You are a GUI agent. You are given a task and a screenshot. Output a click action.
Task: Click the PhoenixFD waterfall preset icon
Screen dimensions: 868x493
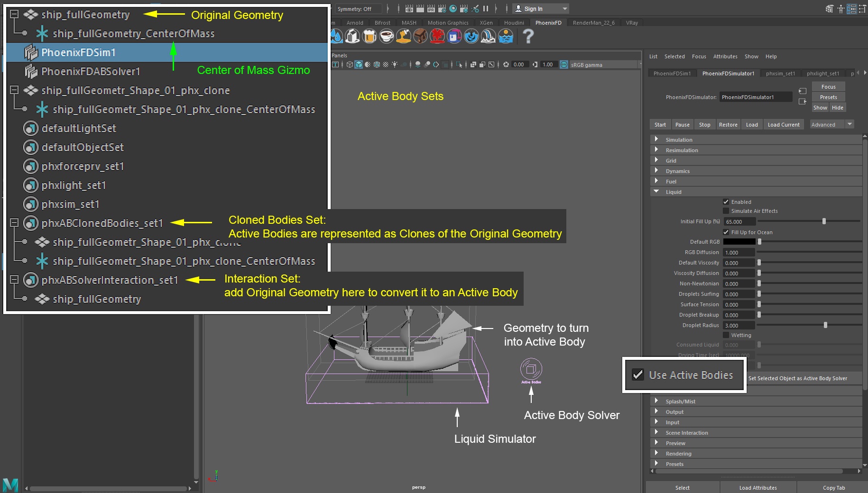(489, 36)
